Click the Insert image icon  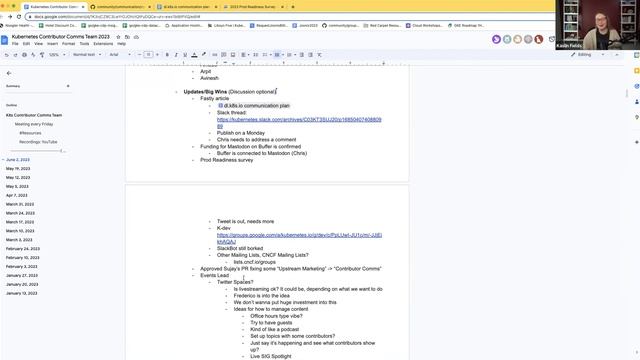(x=233, y=55)
